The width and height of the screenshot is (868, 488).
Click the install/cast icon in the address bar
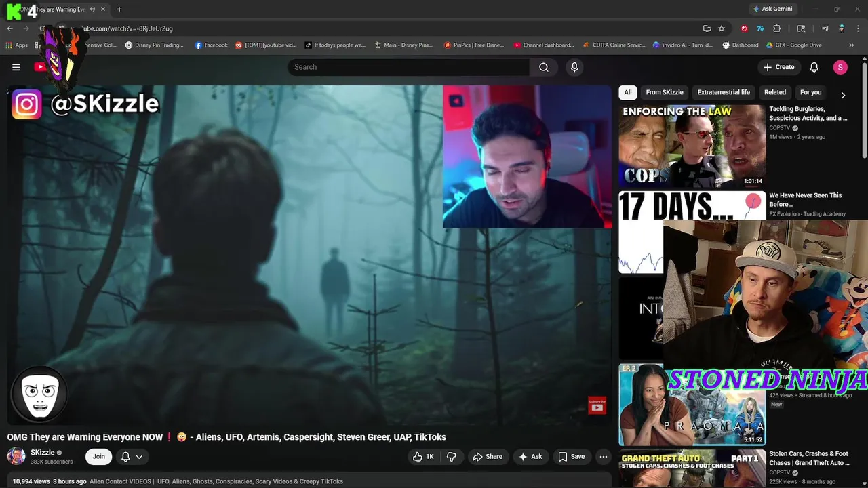tap(707, 28)
